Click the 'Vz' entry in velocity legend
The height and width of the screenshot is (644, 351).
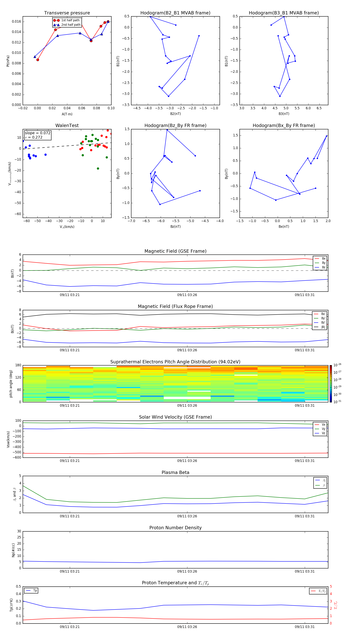click(x=320, y=433)
